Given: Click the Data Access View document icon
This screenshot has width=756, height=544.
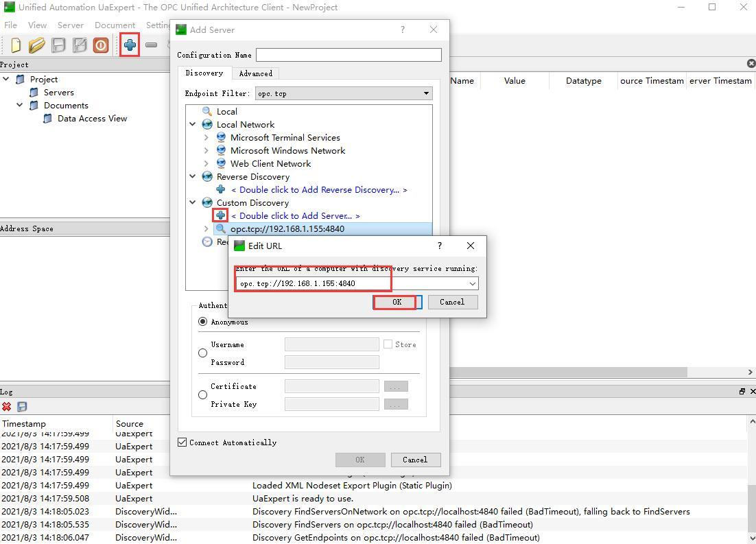Looking at the screenshot, I should pos(48,119).
